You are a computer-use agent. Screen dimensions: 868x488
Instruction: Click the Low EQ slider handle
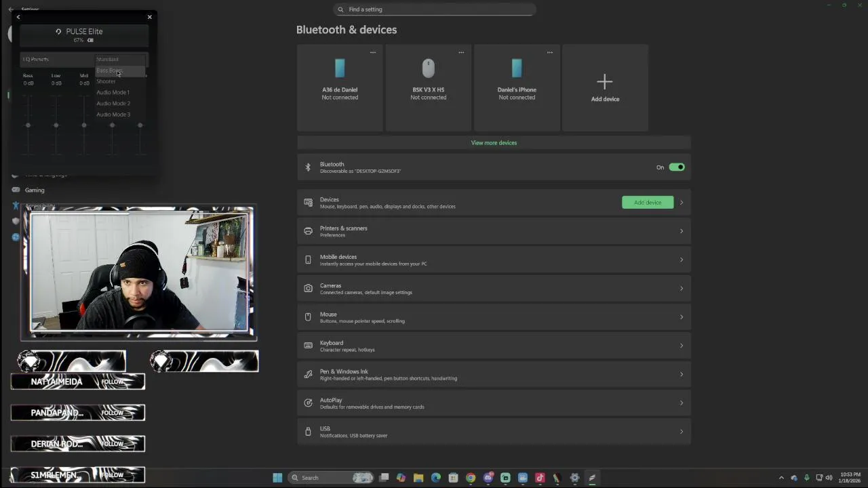[56, 125]
